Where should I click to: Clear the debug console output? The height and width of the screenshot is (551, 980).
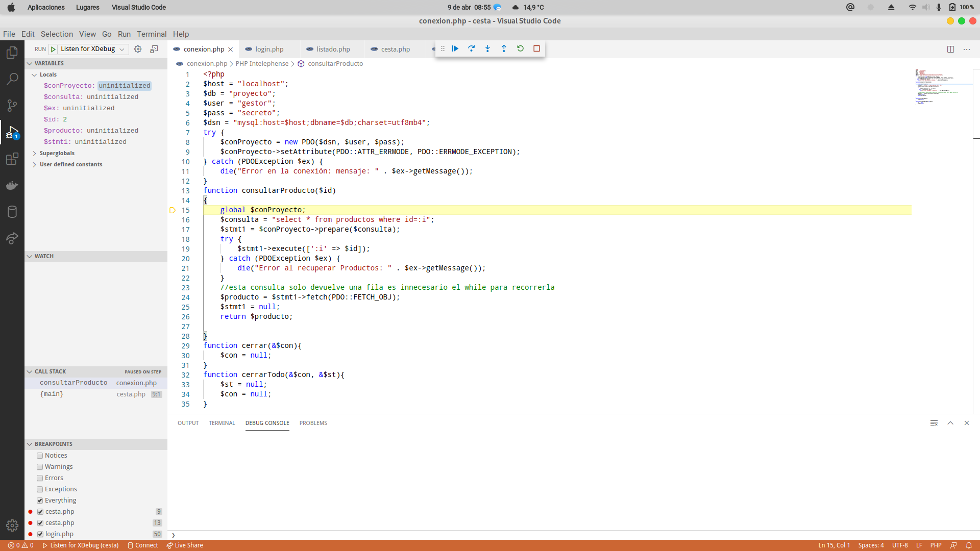[x=934, y=423]
